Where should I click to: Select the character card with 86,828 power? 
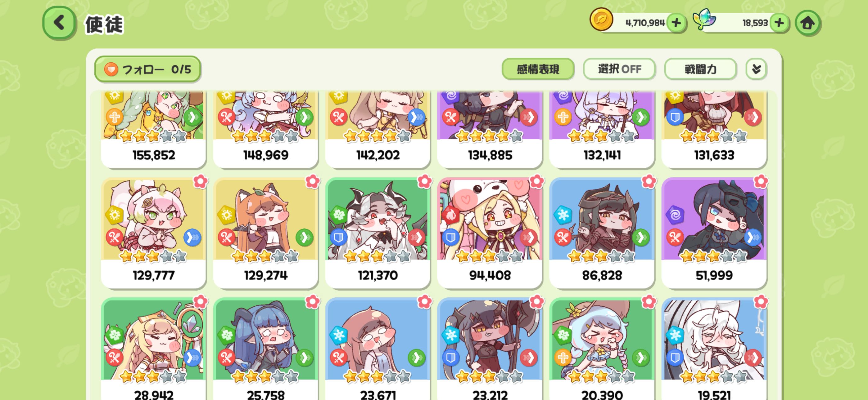tap(602, 233)
